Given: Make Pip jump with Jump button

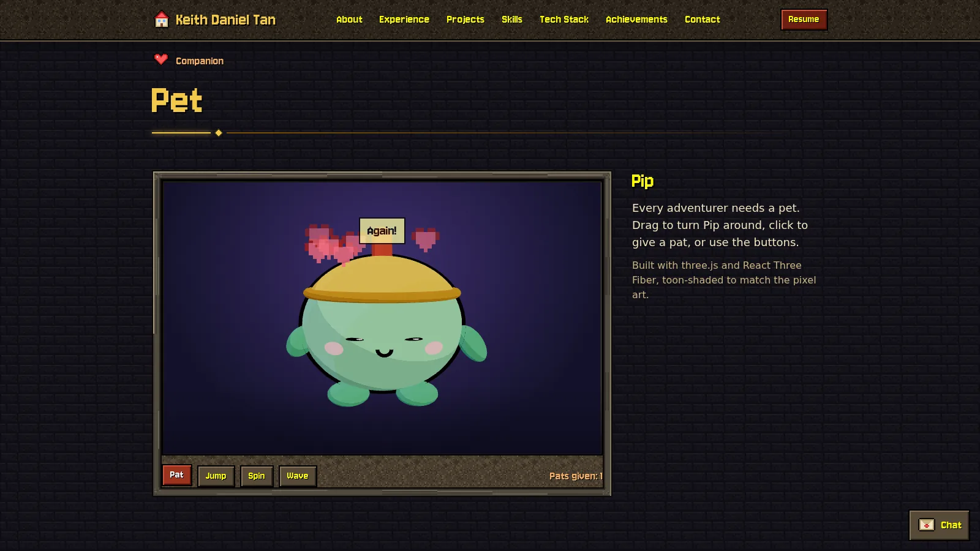Looking at the screenshot, I should coord(216,476).
